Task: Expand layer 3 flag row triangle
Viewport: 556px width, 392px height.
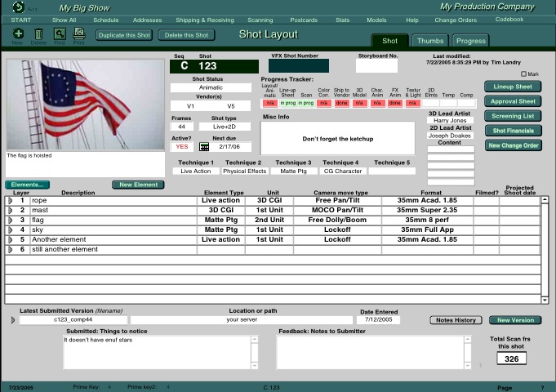Action: click(x=9, y=220)
